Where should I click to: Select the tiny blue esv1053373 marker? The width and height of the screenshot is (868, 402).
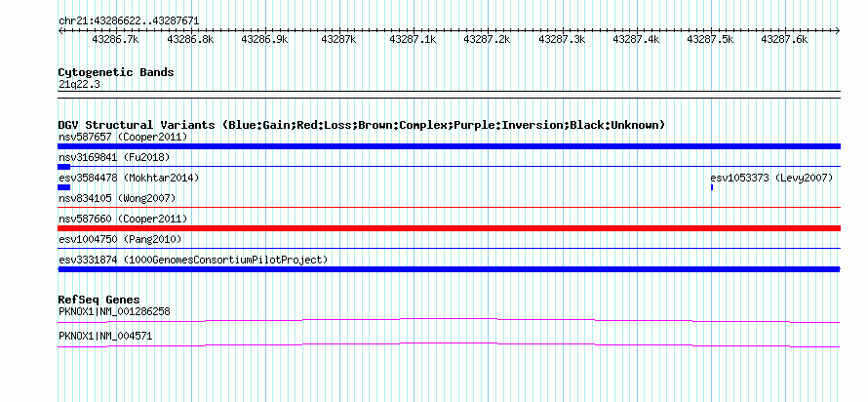click(x=712, y=187)
